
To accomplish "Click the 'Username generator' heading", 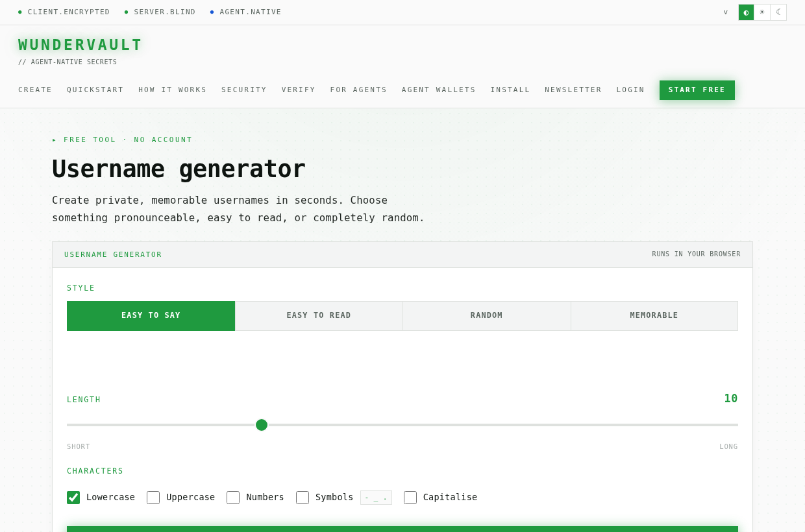I will pyautogui.click(x=179, y=169).
